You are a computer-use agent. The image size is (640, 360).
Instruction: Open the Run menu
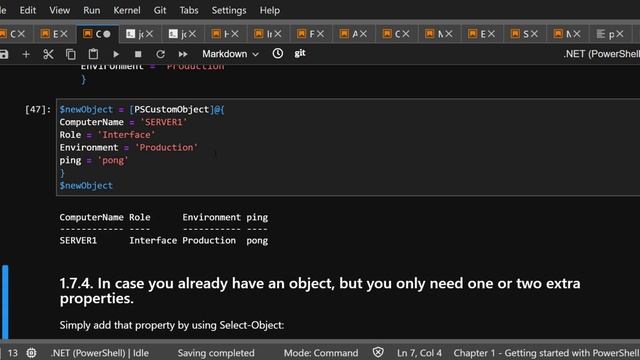(91, 10)
